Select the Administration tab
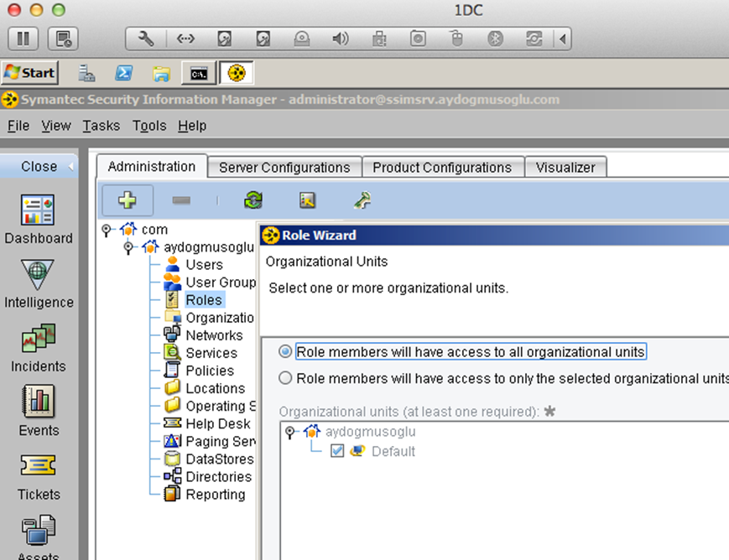Image resolution: width=729 pixels, height=560 pixels. click(152, 166)
